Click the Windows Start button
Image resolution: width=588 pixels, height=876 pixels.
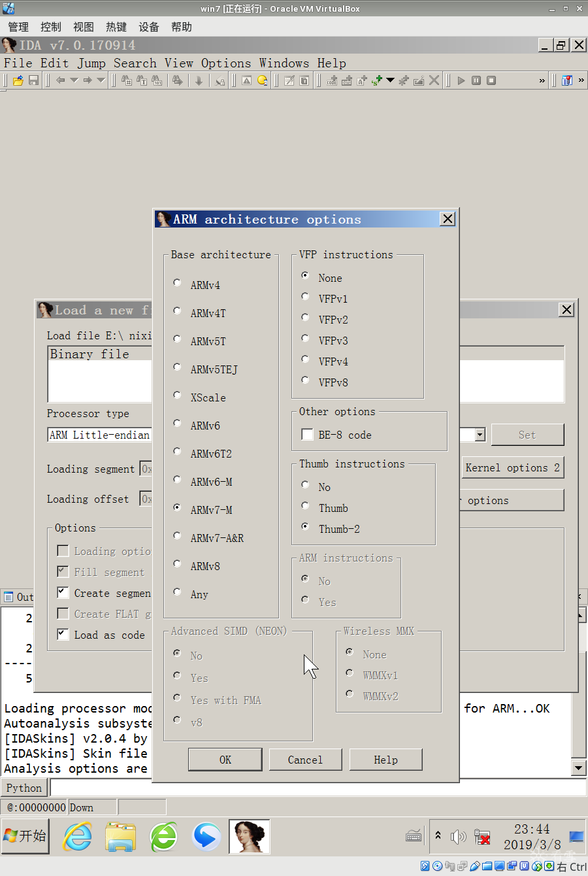[25, 836]
